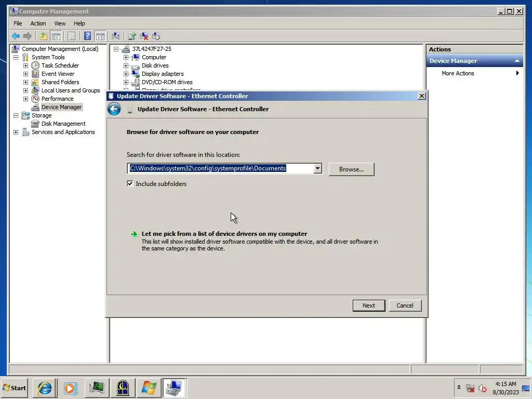The image size is (532, 399).
Task: Click Next in driver wizard
Action: 369,305
